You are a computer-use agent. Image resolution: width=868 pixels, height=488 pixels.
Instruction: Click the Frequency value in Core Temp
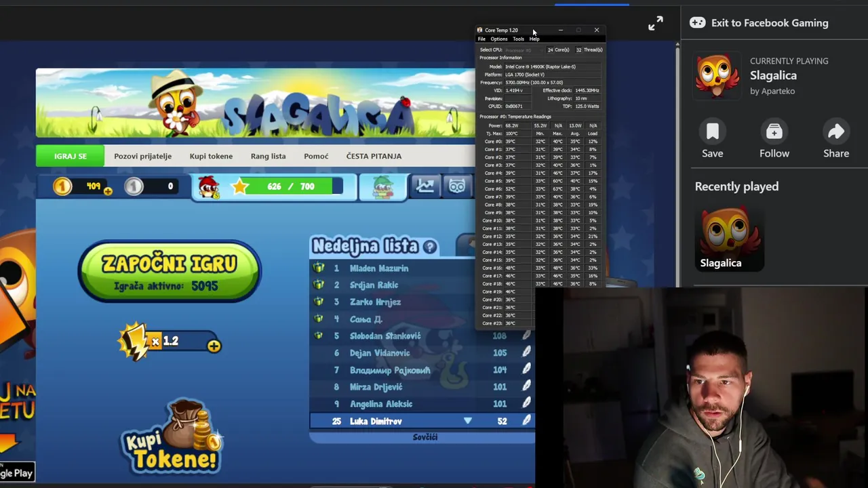[x=553, y=83]
